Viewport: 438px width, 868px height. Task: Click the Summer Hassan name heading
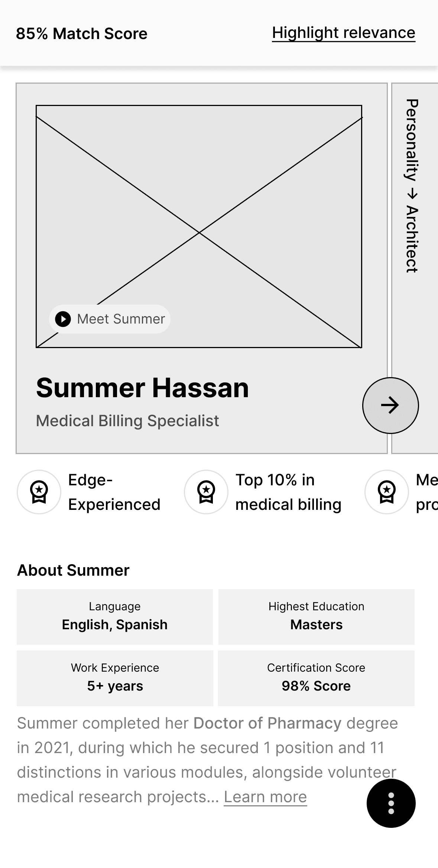click(x=142, y=388)
